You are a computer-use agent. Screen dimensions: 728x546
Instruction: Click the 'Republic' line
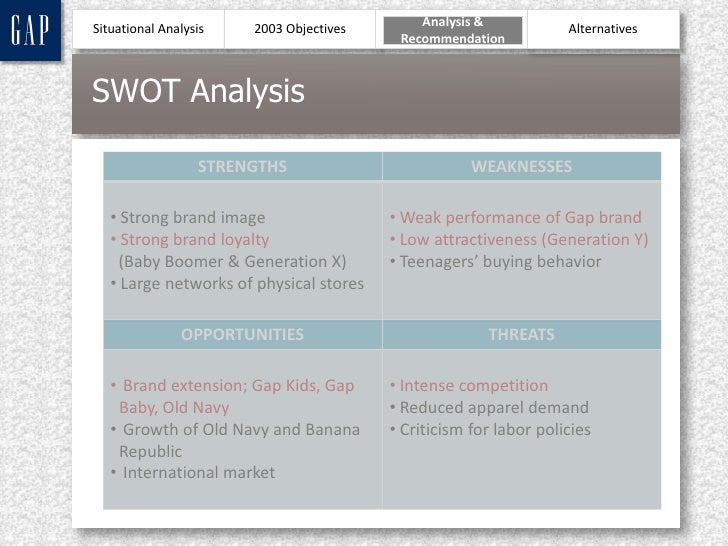[x=150, y=451]
